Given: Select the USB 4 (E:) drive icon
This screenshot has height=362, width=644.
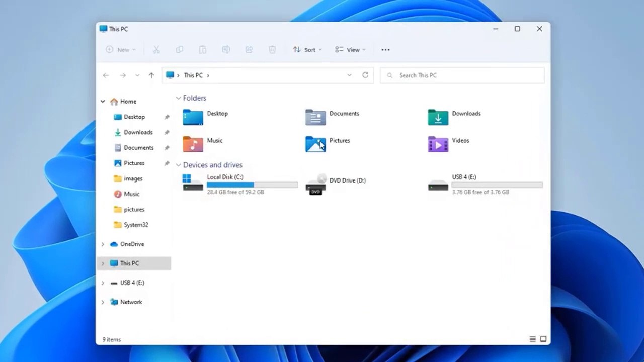Looking at the screenshot, I should coord(438,186).
